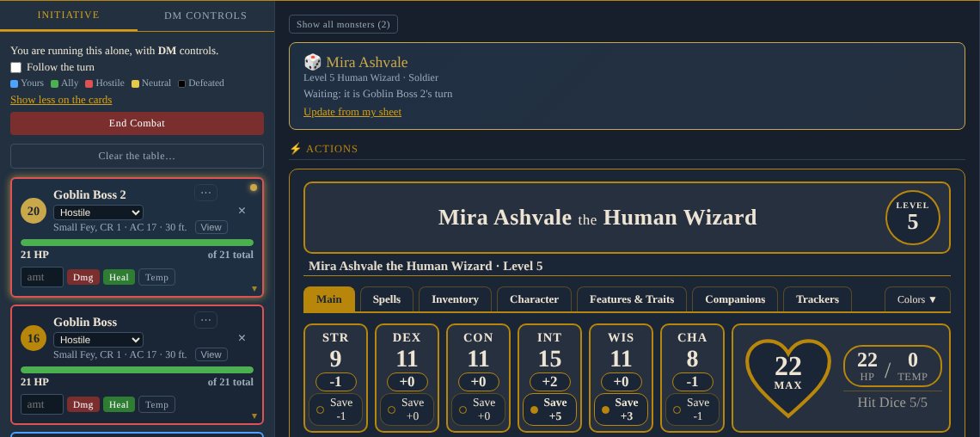
Task: Open the Hostile dropdown for Goblin Boss 2
Action: point(98,212)
